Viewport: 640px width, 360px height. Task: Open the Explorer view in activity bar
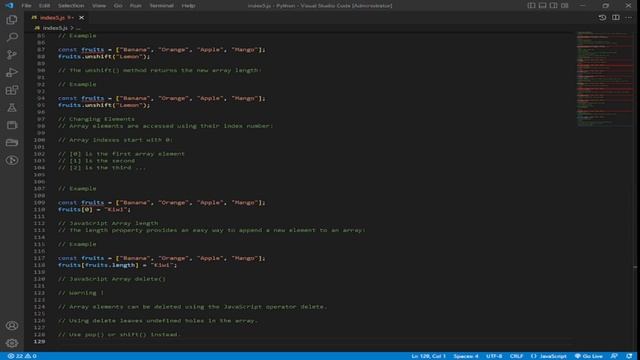click(x=12, y=20)
